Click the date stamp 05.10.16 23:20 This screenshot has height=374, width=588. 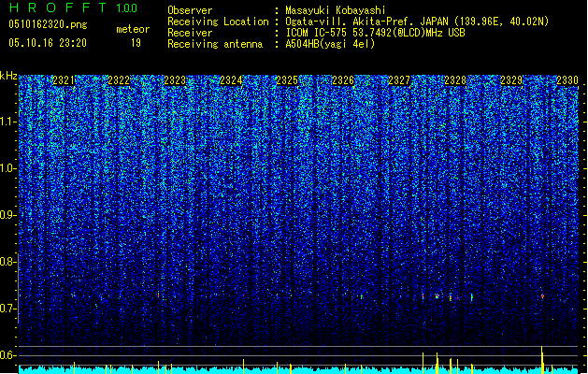(x=48, y=43)
